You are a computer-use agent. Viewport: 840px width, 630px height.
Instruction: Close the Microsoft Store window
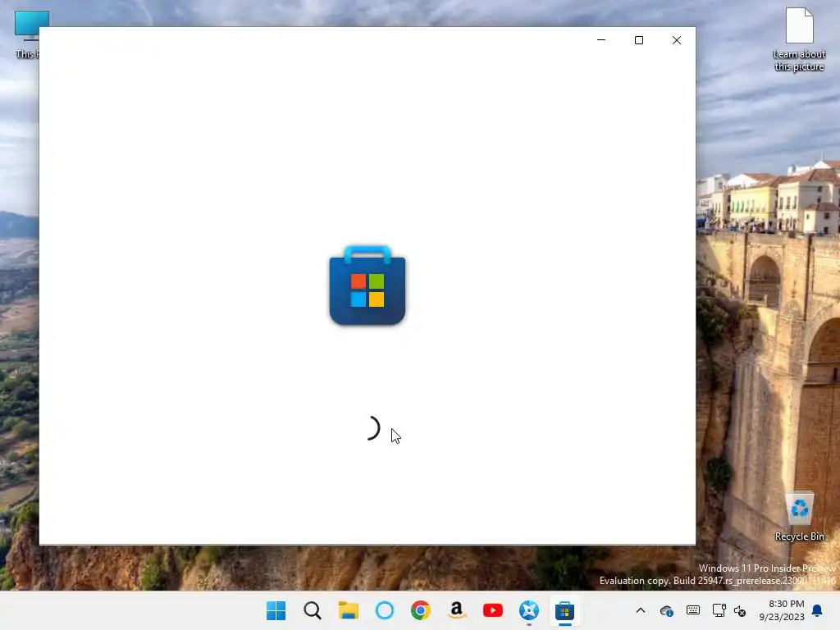point(677,40)
